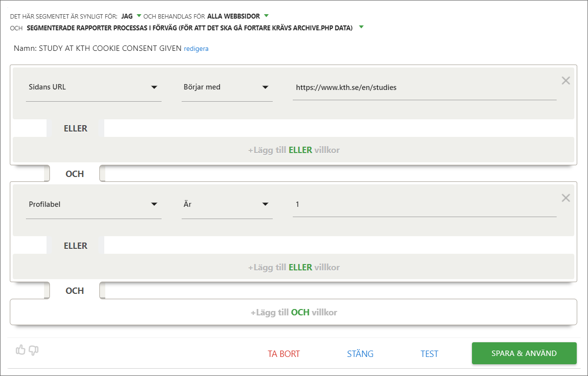Edit the URL value field containing kth.se
Image resolution: width=588 pixels, height=376 pixels.
424,88
